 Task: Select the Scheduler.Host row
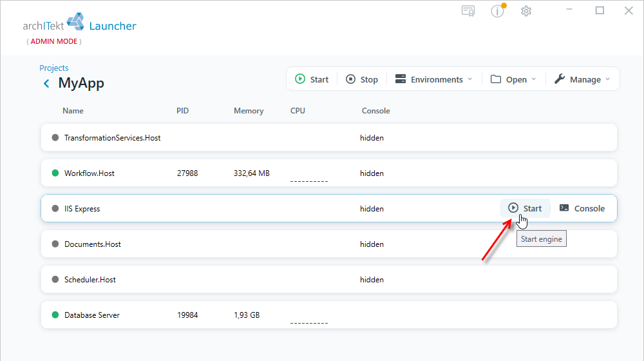(329, 280)
